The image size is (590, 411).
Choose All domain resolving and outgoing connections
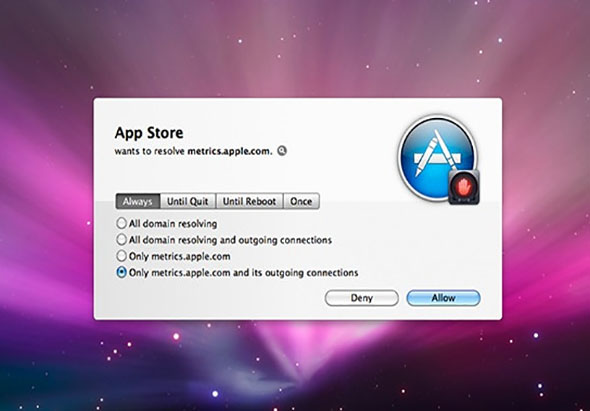pyautogui.click(x=224, y=240)
